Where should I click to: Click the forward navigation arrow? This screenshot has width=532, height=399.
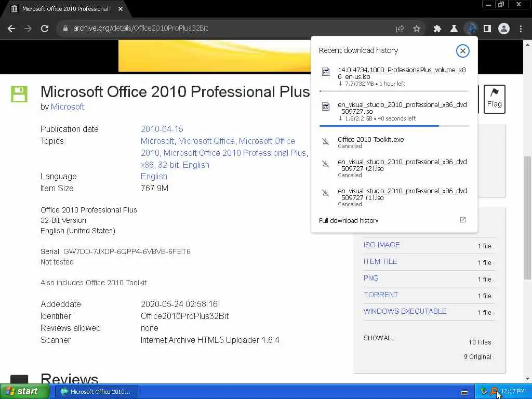tap(28, 29)
